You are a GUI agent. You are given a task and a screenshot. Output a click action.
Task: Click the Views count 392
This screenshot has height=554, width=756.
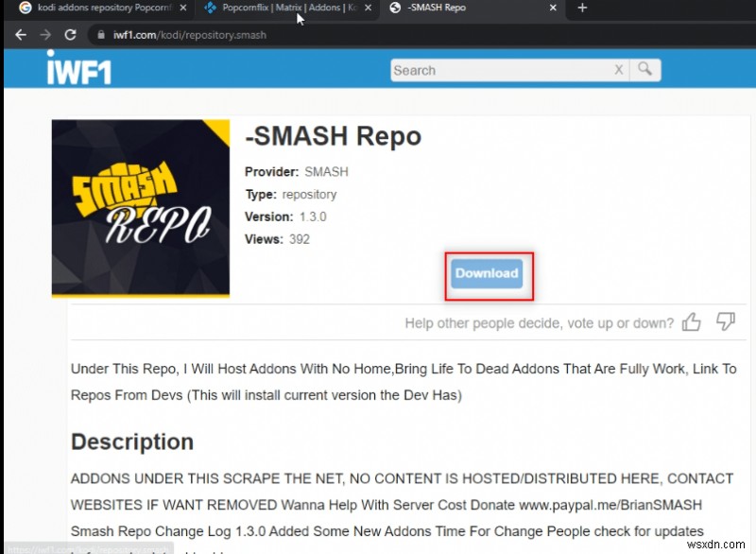(300, 239)
